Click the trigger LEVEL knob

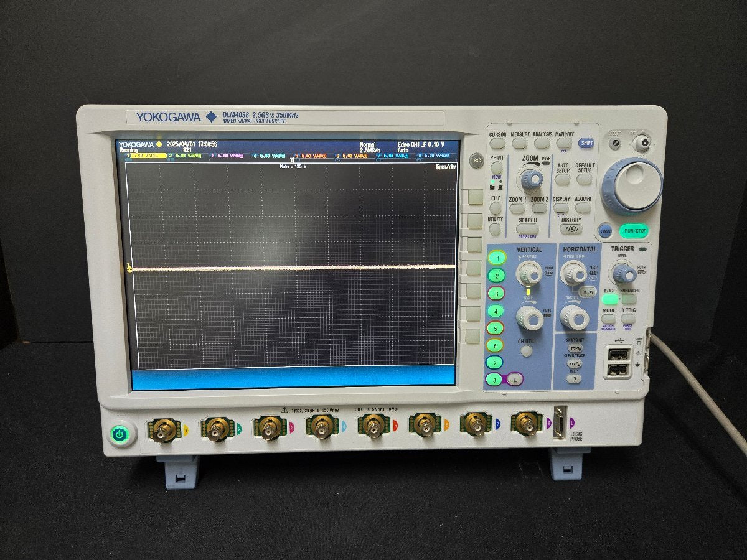(623, 273)
